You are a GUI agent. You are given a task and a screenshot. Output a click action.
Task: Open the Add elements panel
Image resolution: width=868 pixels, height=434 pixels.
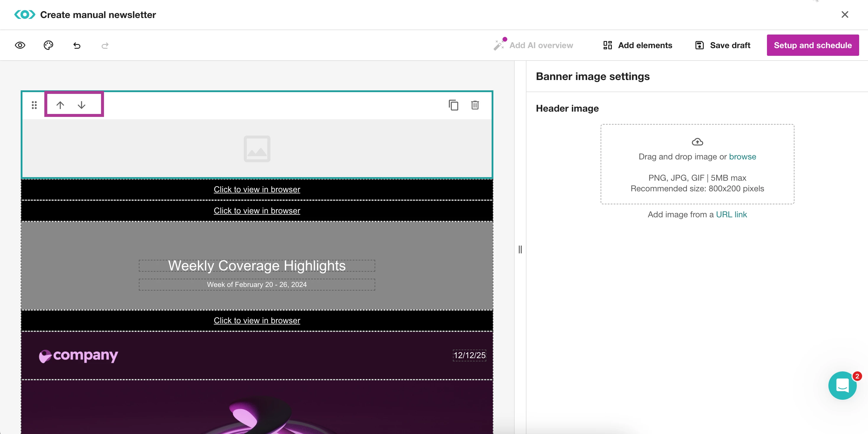pos(638,45)
